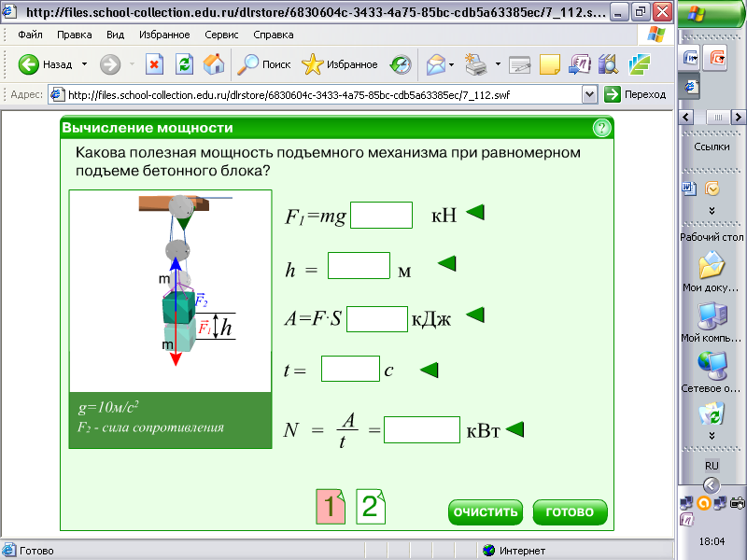Click green arrow next to кВт field
The width and height of the screenshot is (747, 560).
coord(514,429)
